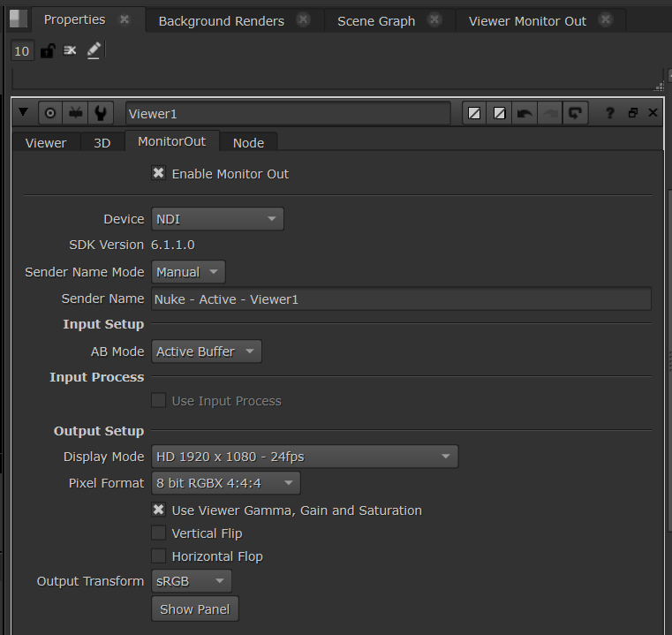Click the lock properties bin icon
Viewport: 672px width, 635px height.
(47, 51)
